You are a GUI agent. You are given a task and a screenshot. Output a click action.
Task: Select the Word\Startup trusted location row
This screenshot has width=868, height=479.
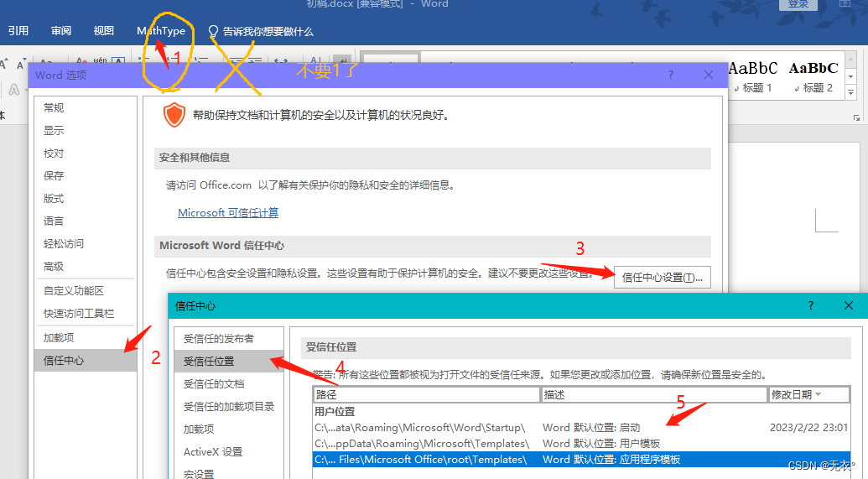(x=581, y=428)
